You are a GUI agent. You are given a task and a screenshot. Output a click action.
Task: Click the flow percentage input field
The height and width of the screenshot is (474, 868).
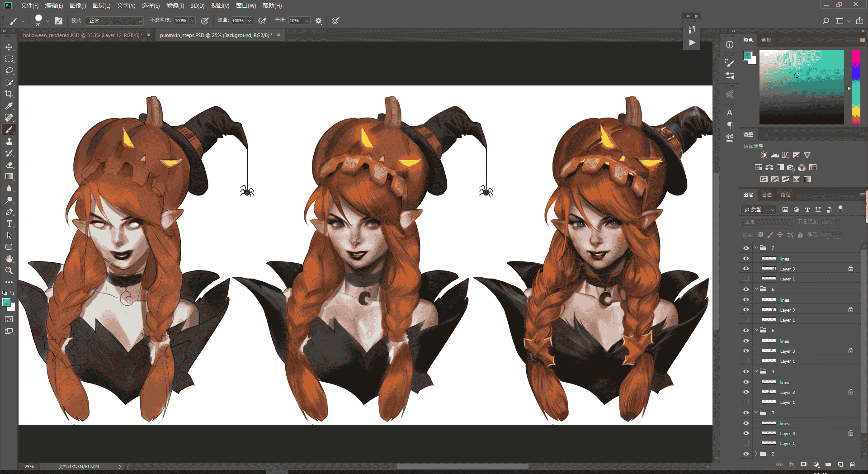[238, 21]
